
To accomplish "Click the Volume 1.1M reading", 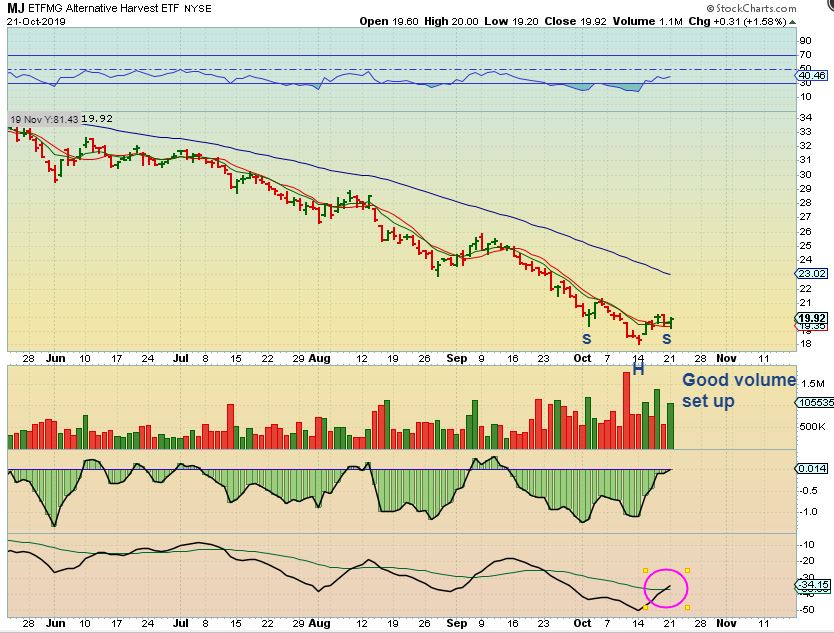I will point(647,21).
